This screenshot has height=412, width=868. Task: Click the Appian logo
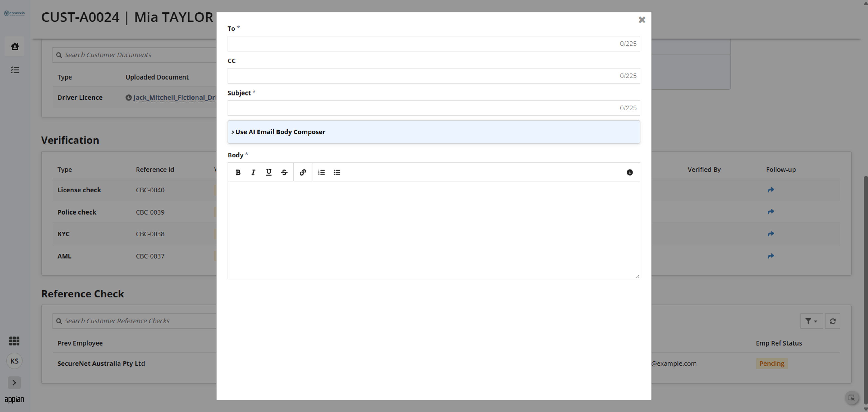point(14,400)
